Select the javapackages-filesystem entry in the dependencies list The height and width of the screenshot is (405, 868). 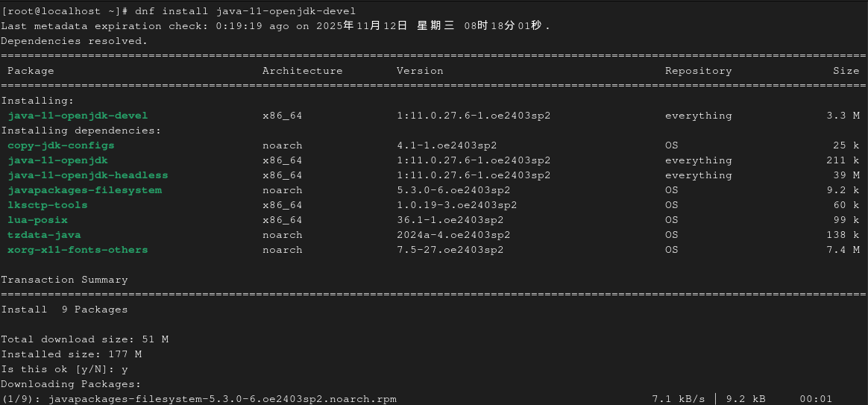coord(84,190)
